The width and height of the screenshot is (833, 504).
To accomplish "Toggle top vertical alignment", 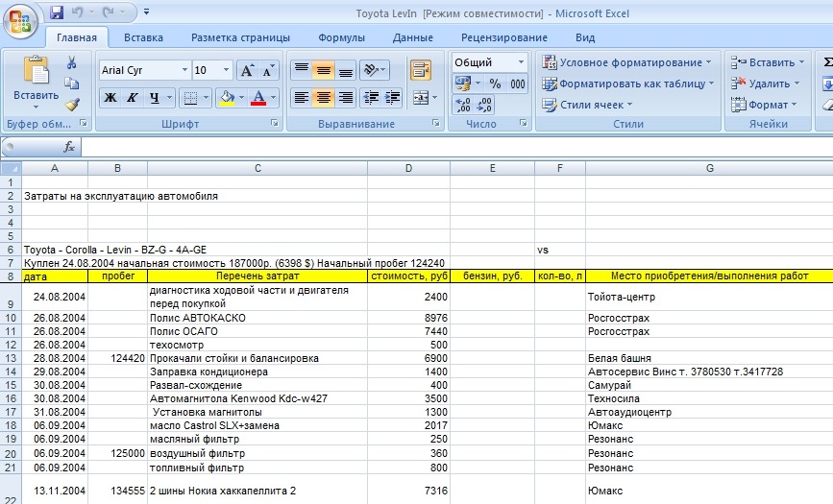I will coord(302,70).
